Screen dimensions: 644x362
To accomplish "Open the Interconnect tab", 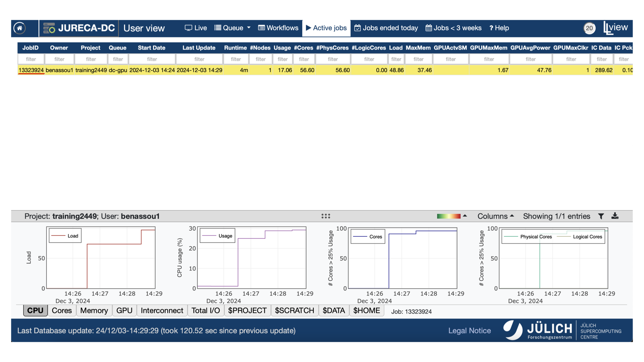I will (162, 311).
